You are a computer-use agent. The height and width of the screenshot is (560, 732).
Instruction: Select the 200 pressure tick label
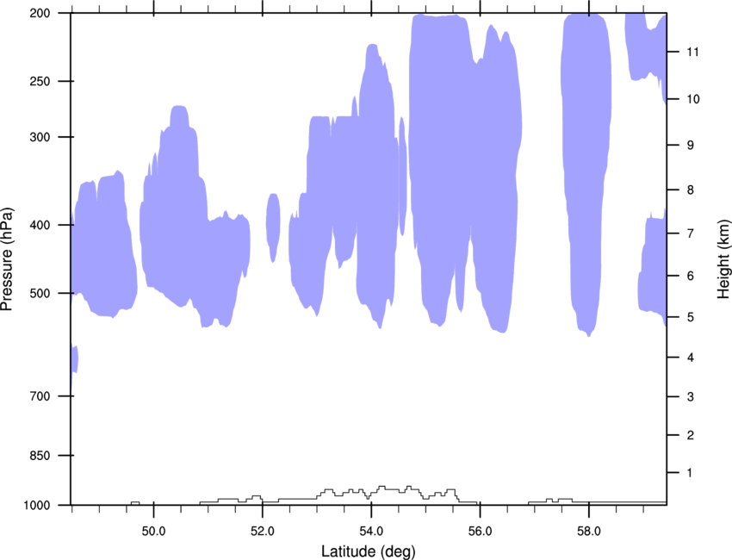pos(40,13)
